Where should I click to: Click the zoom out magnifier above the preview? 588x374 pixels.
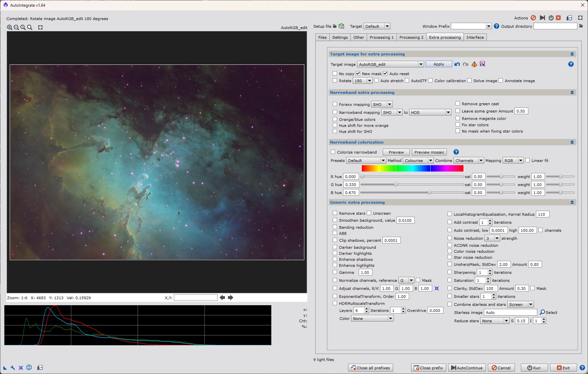pos(16,27)
